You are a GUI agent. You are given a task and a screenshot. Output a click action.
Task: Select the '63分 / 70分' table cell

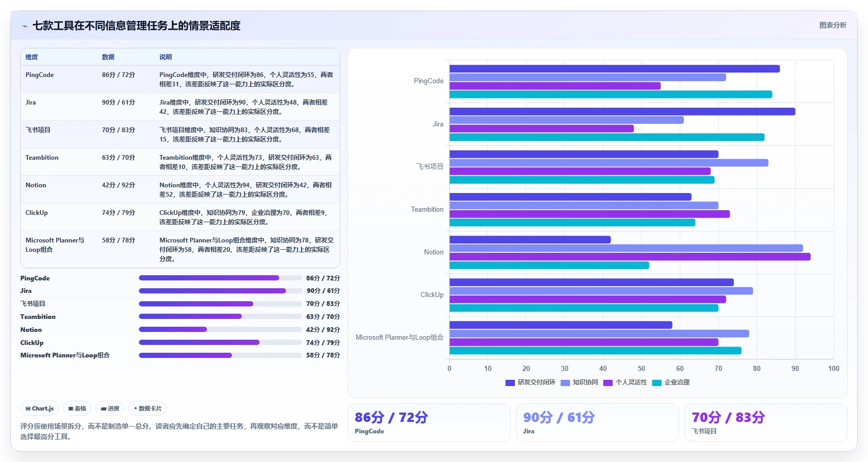[119, 158]
